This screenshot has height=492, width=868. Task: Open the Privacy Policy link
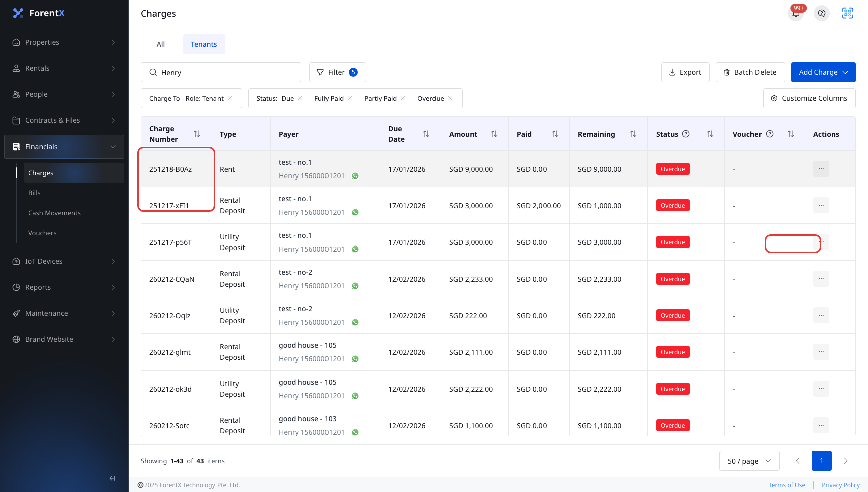(x=841, y=485)
